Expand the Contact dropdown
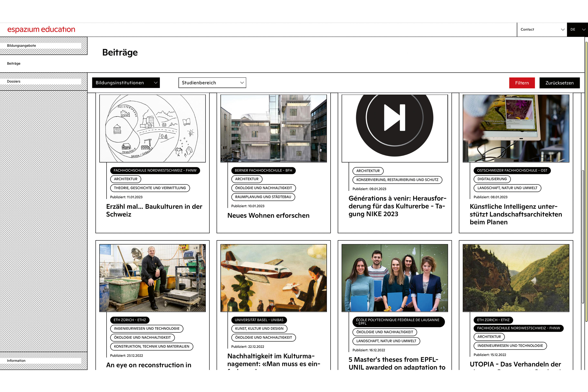The image size is (588, 392). point(542,29)
